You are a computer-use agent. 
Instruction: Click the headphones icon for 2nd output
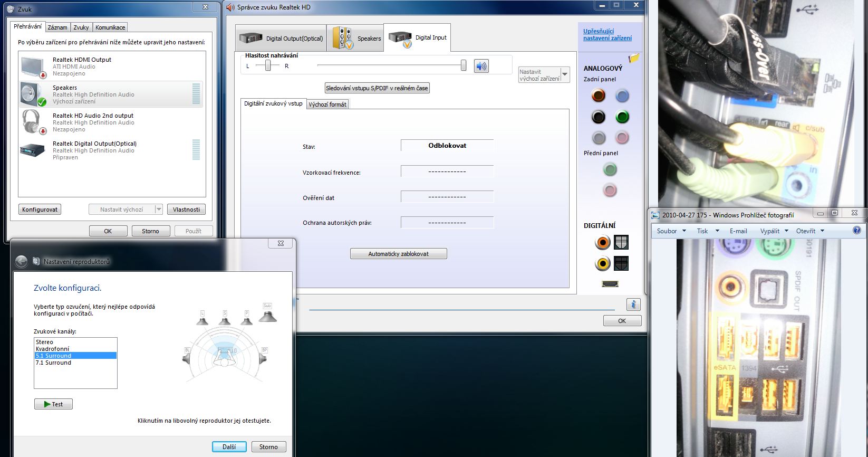pos(35,122)
